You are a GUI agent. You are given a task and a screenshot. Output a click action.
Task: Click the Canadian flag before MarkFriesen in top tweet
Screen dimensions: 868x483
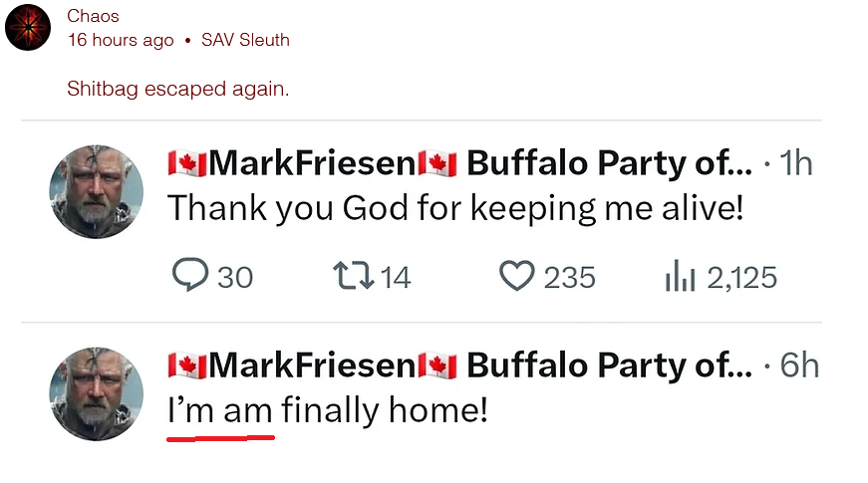(185, 163)
